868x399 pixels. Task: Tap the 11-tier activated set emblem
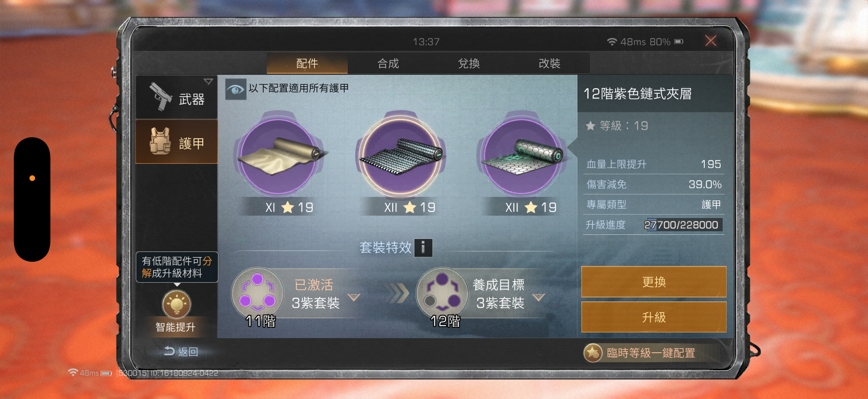click(x=257, y=292)
